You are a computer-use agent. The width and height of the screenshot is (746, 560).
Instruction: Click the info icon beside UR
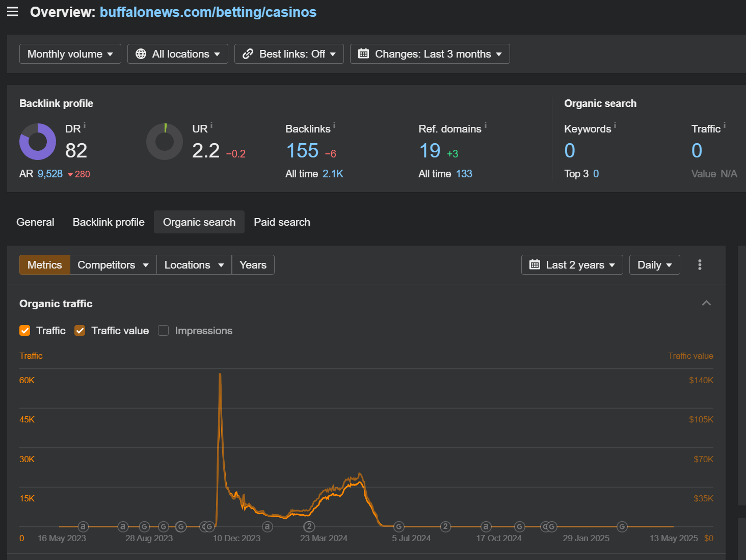tap(211, 125)
